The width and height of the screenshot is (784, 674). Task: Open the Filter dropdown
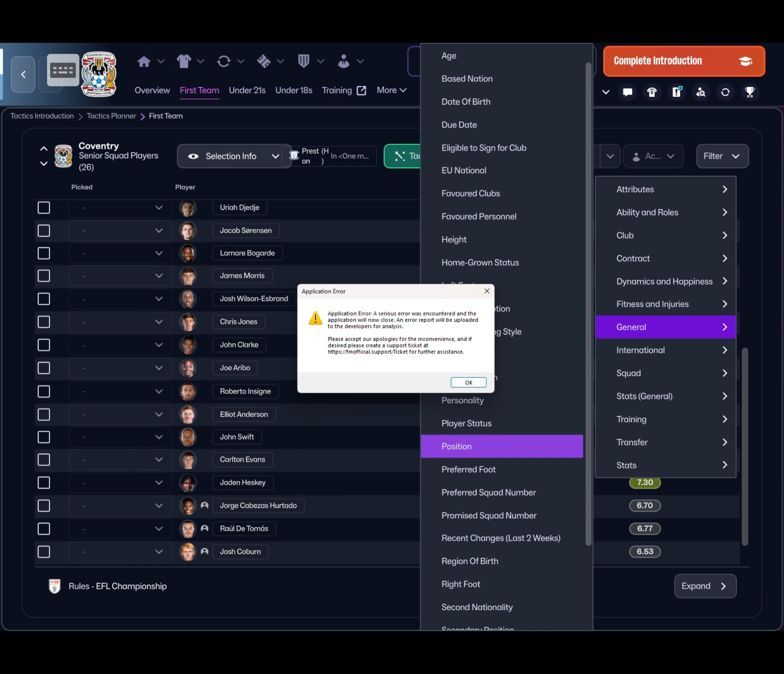click(722, 156)
